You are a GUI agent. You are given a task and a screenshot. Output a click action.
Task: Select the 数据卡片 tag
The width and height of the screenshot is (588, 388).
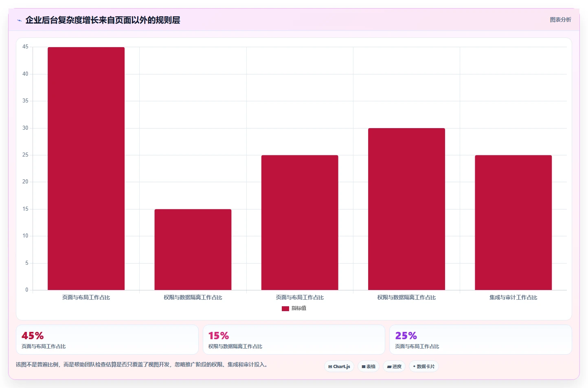[x=424, y=366]
